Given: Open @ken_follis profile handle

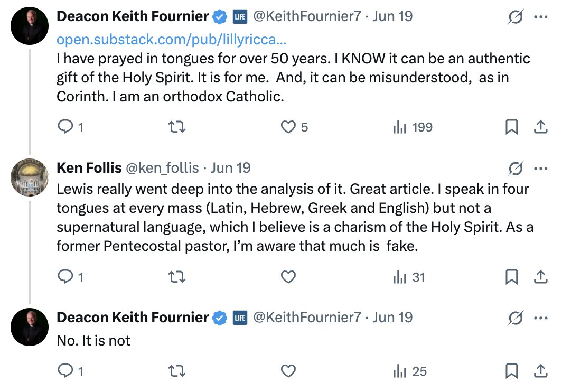Looking at the screenshot, I should pos(162,168).
